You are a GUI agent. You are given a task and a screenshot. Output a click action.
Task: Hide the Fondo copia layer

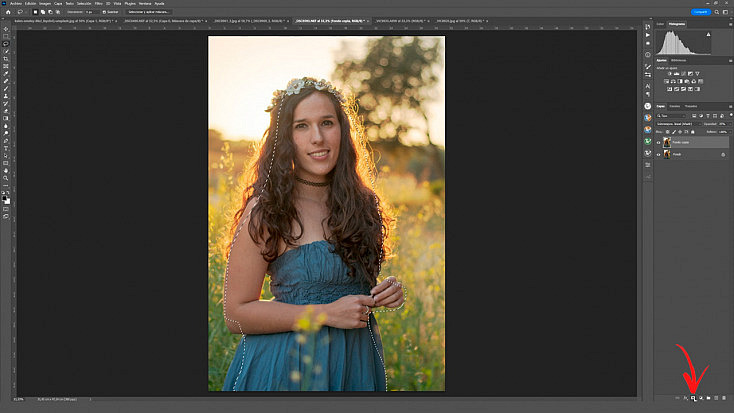(x=659, y=142)
